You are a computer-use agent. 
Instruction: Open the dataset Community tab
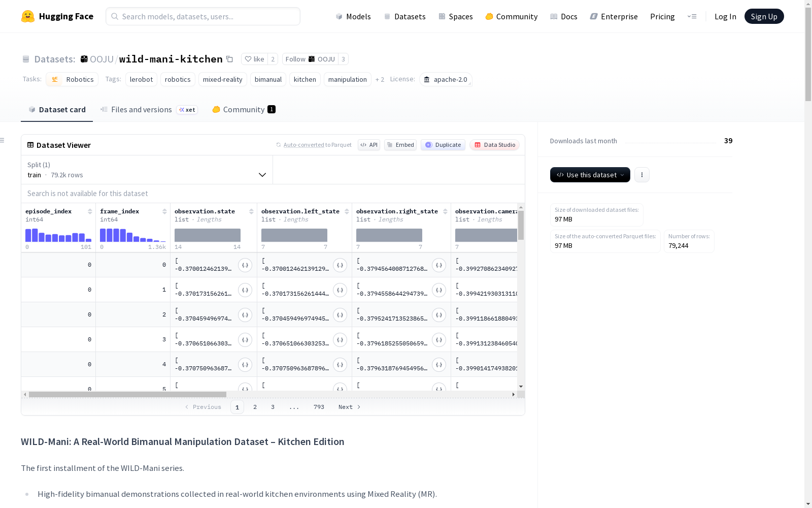(244, 110)
